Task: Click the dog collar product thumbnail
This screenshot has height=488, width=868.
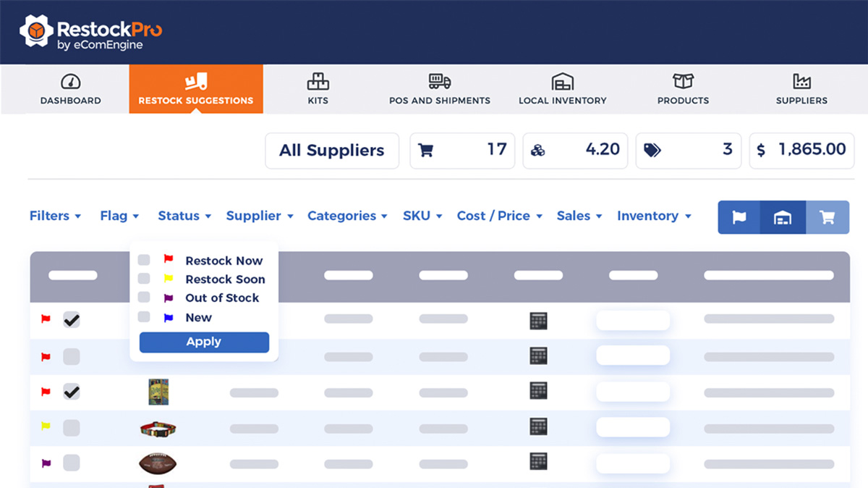Action: point(158,429)
